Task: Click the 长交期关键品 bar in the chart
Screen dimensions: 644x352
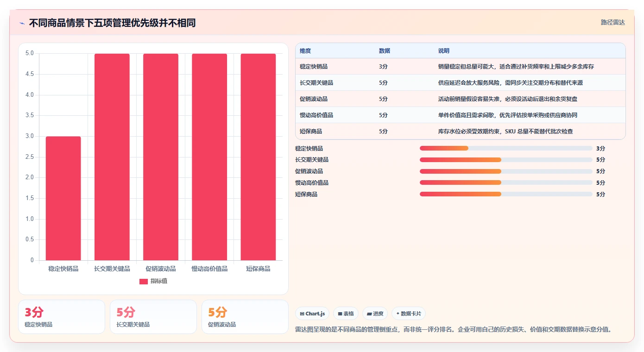Action: click(112, 157)
